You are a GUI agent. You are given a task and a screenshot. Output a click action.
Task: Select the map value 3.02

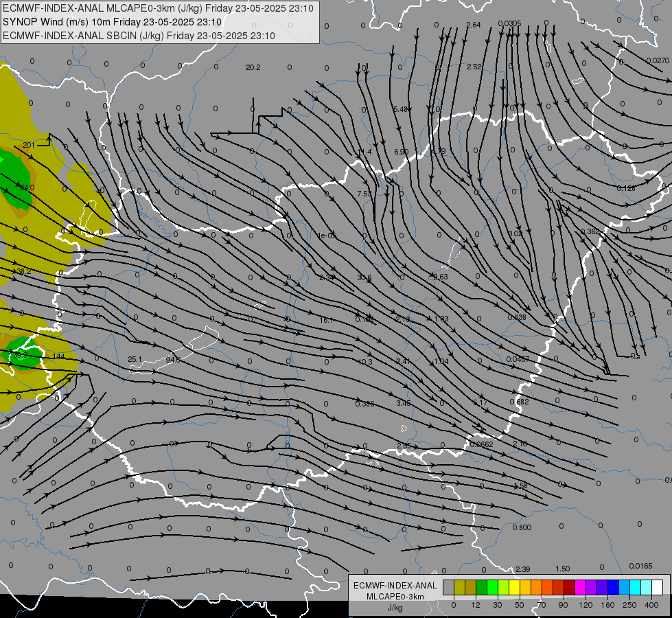pyautogui.click(x=515, y=233)
